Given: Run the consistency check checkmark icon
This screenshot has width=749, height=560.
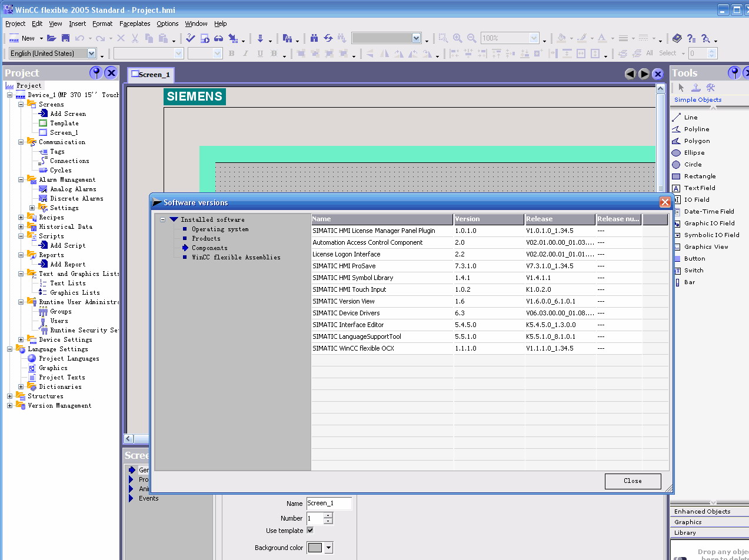Looking at the screenshot, I should pos(190,38).
